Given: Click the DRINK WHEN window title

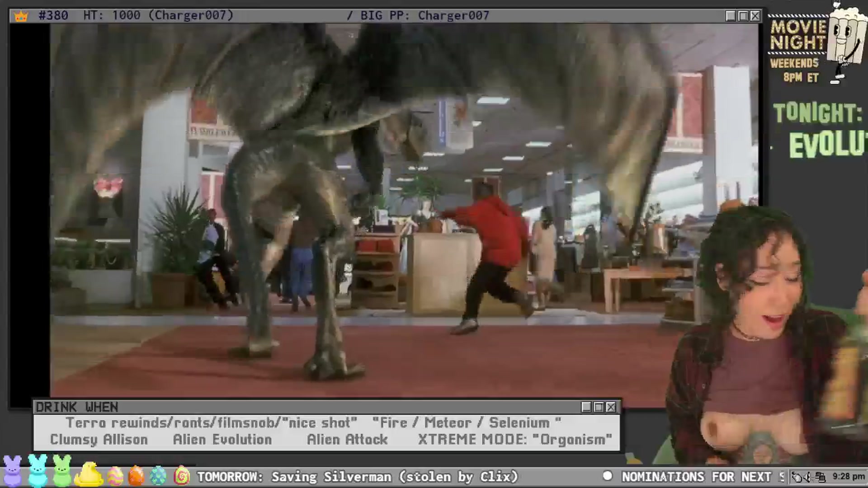Looking at the screenshot, I should pos(77,407).
